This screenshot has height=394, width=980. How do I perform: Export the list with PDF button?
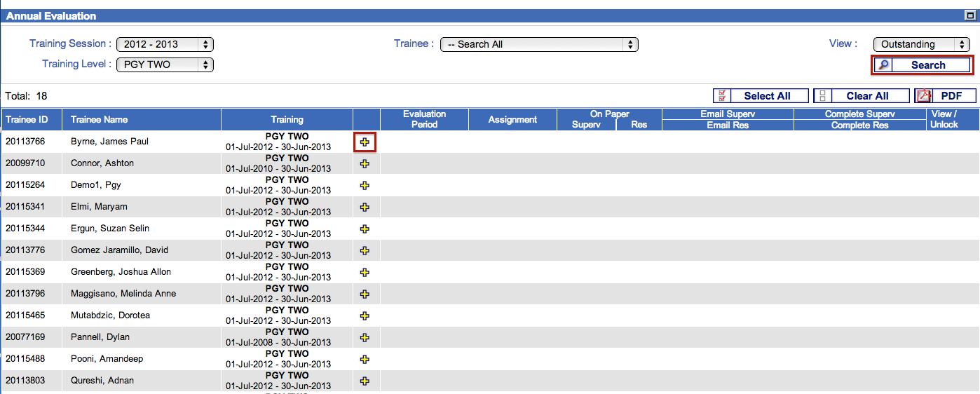pos(945,96)
